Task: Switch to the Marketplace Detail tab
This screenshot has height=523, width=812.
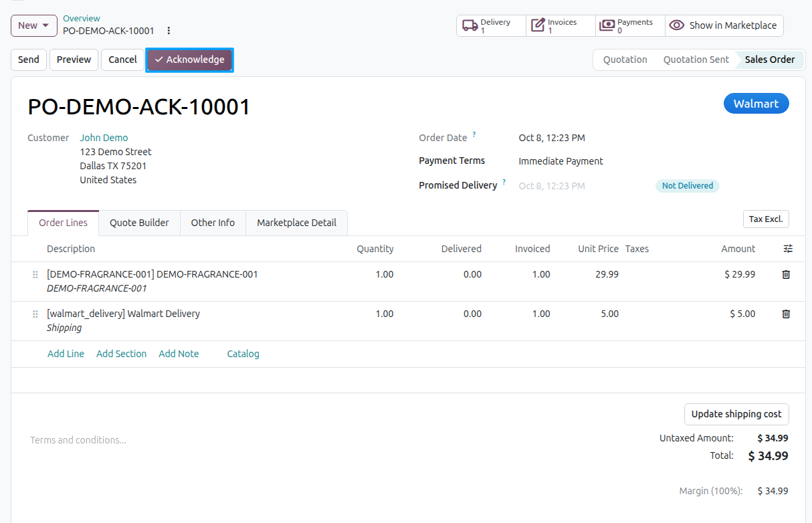Action: 296,223
